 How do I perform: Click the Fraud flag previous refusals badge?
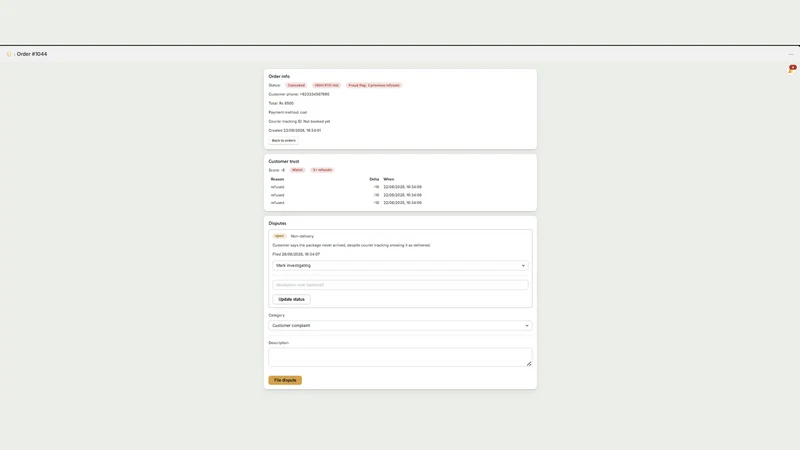374,85
